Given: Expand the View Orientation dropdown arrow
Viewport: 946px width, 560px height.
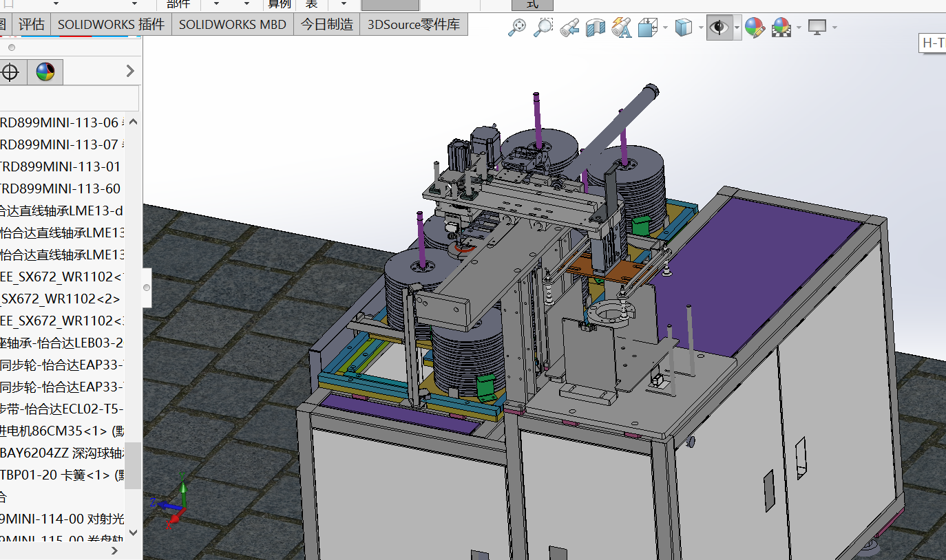Looking at the screenshot, I should click(x=665, y=28).
